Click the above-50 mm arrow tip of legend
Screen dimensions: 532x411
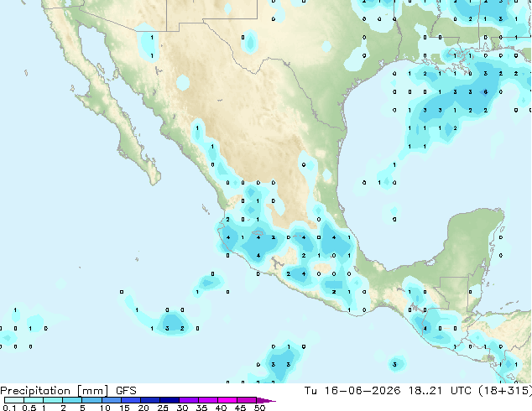tap(266, 400)
